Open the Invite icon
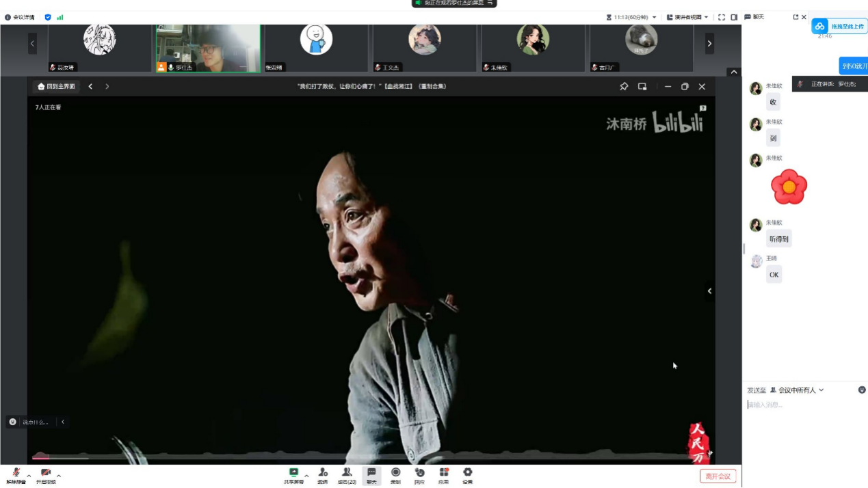The width and height of the screenshot is (868, 488). tap(323, 476)
